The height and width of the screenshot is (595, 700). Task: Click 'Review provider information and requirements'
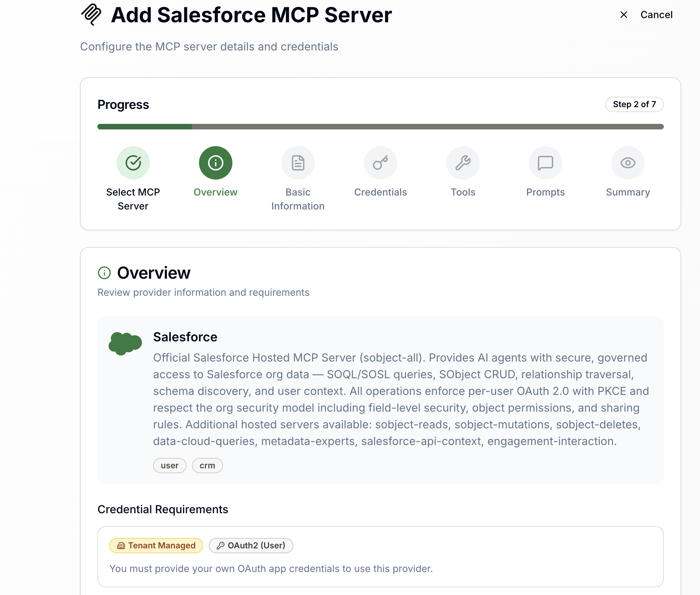pyautogui.click(x=203, y=292)
